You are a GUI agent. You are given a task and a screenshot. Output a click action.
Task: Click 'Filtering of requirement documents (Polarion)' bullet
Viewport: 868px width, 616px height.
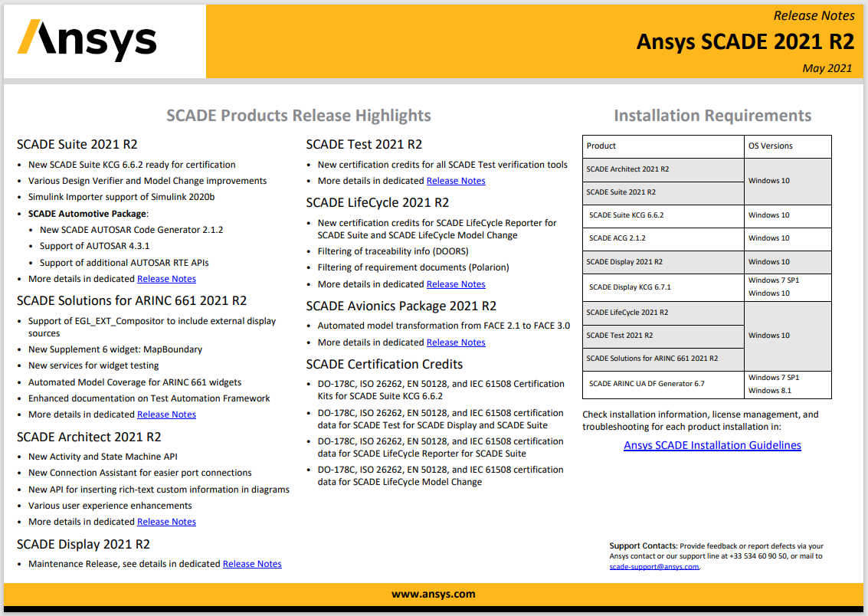413,267
